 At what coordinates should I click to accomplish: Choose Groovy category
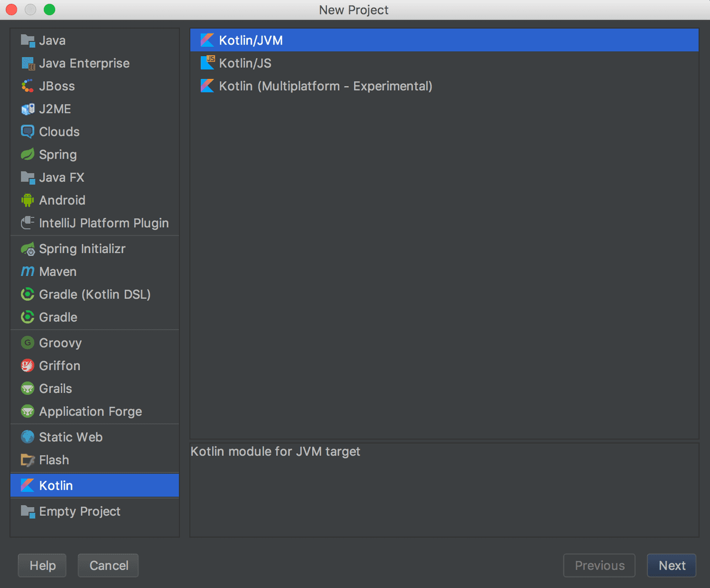[x=61, y=343]
